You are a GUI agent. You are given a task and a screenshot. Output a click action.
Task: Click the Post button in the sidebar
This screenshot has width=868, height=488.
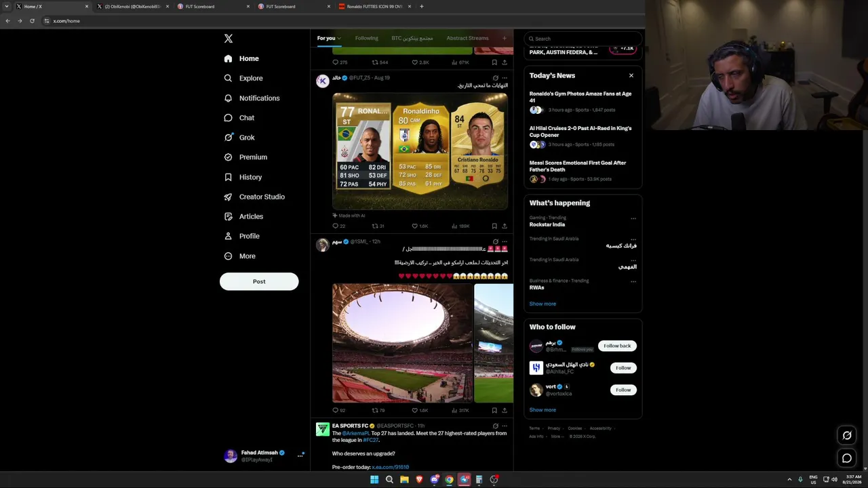[x=259, y=281]
